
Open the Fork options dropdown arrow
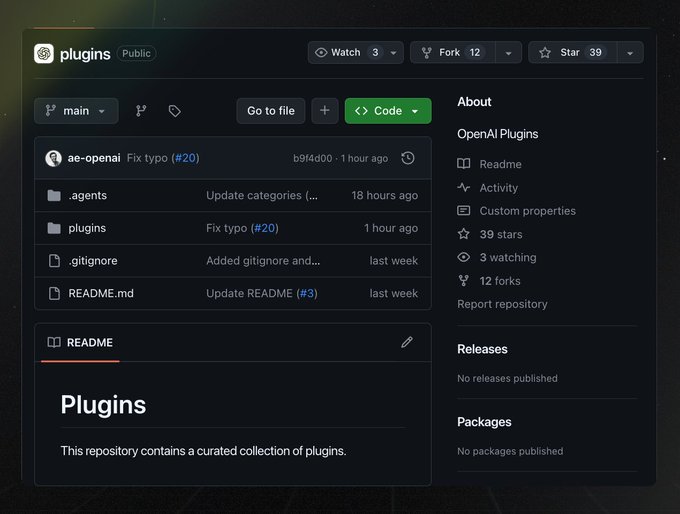508,53
